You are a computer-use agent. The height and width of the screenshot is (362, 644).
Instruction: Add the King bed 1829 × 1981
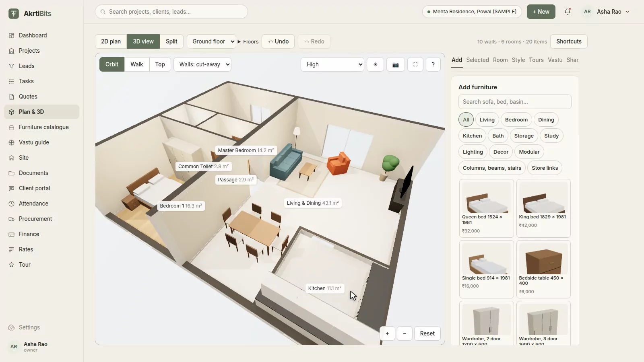tap(543, 208)
